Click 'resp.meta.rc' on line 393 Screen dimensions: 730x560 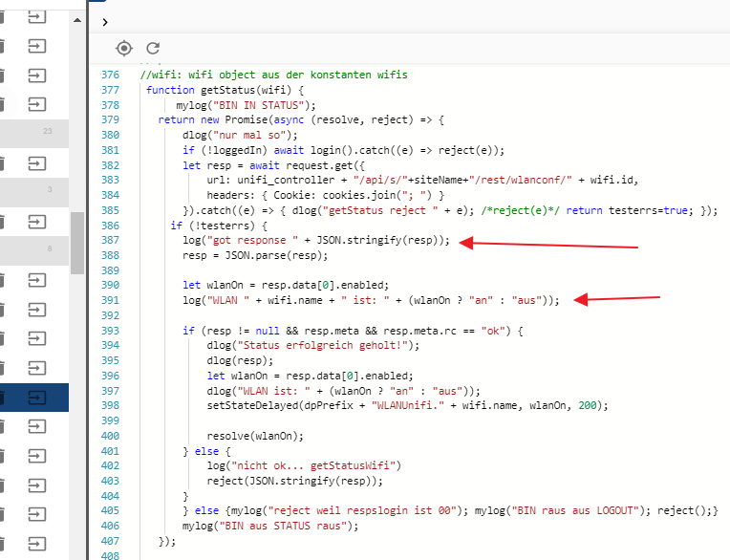pyautogui.click(x=419, y=331)
